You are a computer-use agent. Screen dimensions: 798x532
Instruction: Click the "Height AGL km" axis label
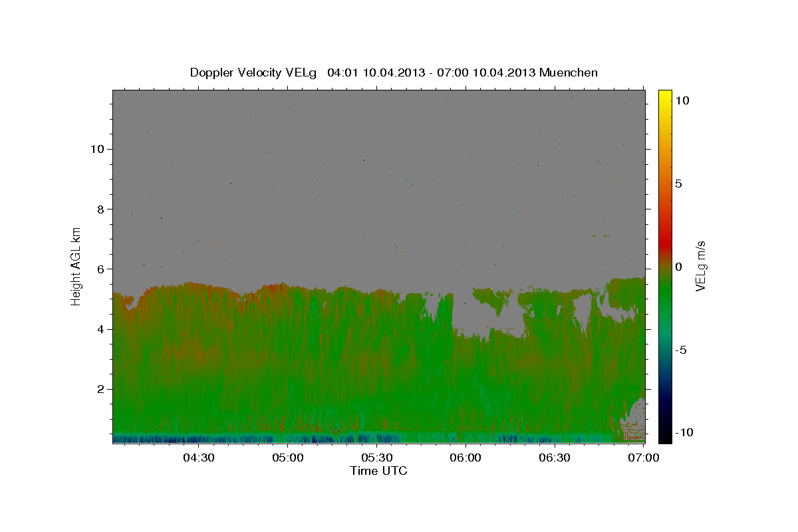tap(76, 265)
